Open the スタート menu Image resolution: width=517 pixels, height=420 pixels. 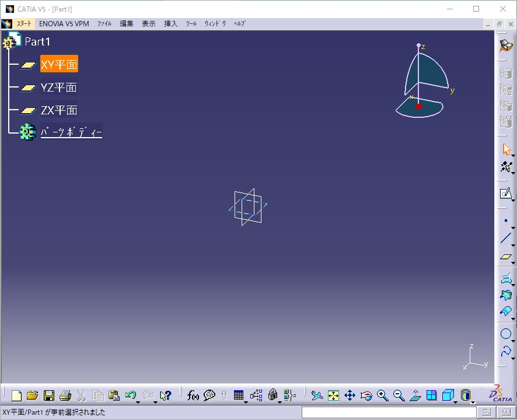point(24,24)
